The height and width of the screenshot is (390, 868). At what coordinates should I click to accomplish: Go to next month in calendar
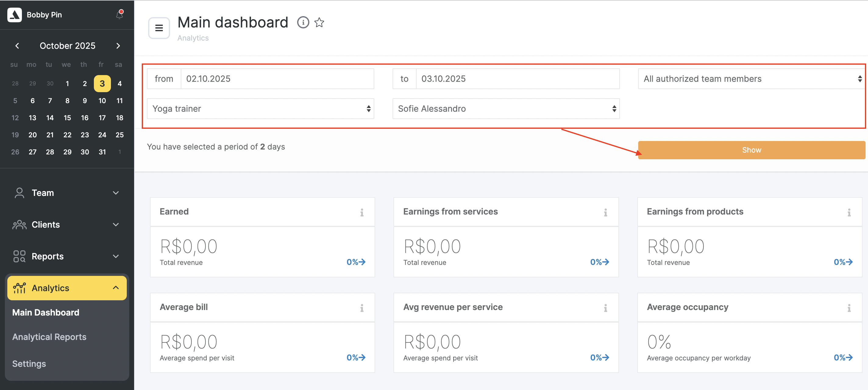[118, 45]
